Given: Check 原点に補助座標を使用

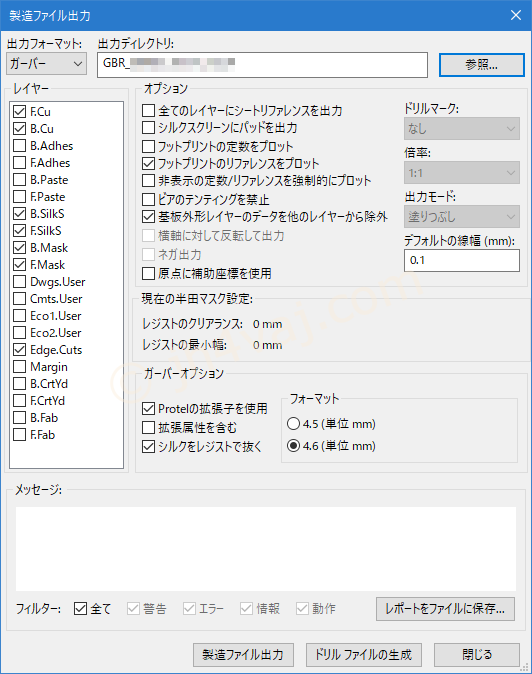Looking at the screenshot, I should pos(148,273).
